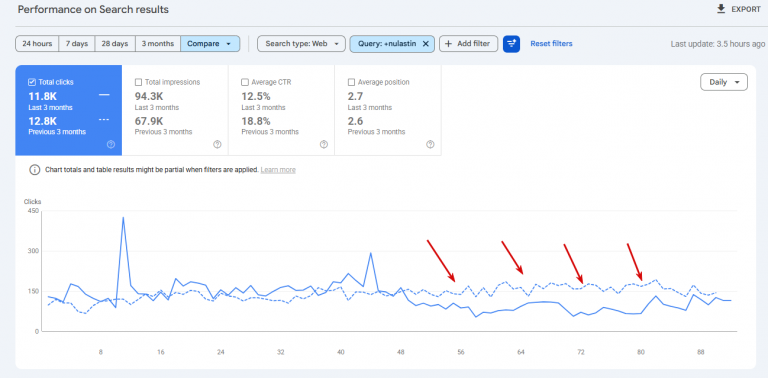
Task: Click the Last update: 3.5 hours ago text
Action: tap(718, 44)
